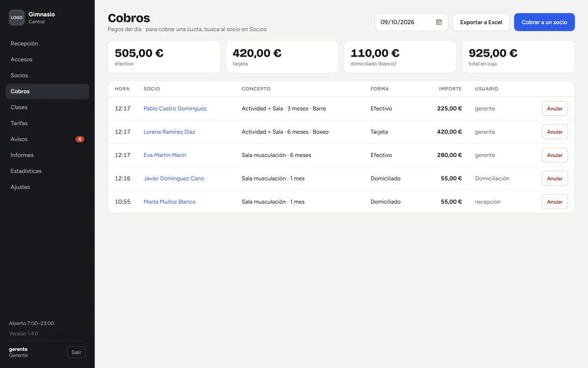This screenshot has width=588, height=368.
Task: Go to Recepción in the sidebar
Action: pyautogui.click(x=47, y=44)
